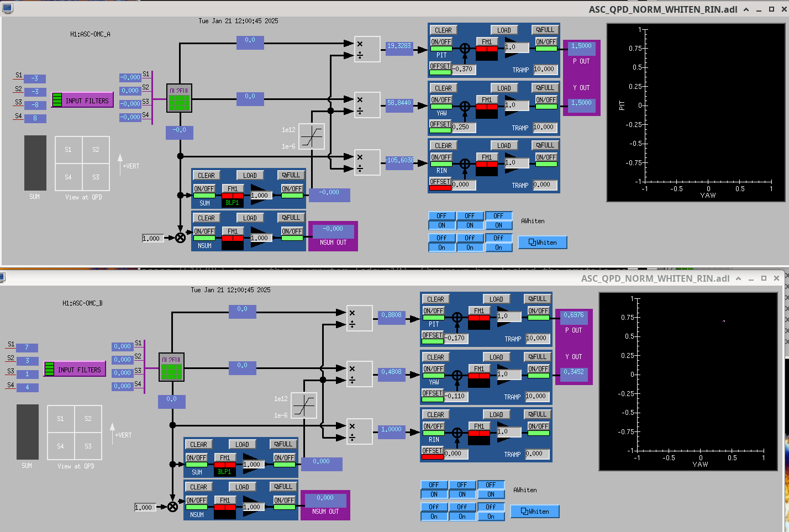Open the FULL screen for OMC_A RIN filter
The image size is (789, 532).
[545, 145]
